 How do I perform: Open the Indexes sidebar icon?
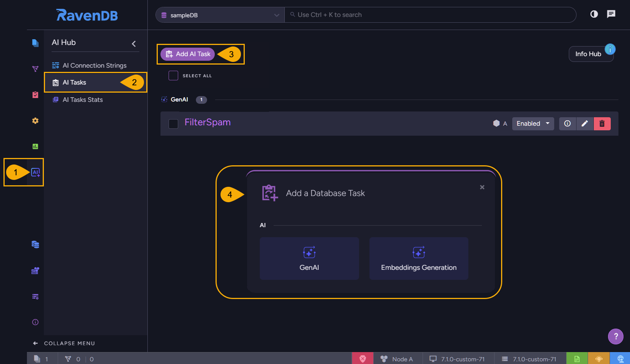coord(35,69)
